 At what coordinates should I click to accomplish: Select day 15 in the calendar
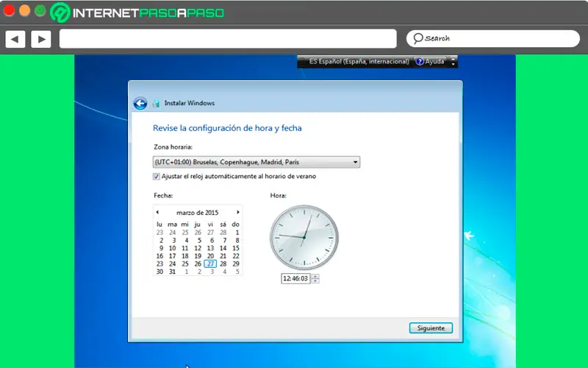tap(235, 248)
